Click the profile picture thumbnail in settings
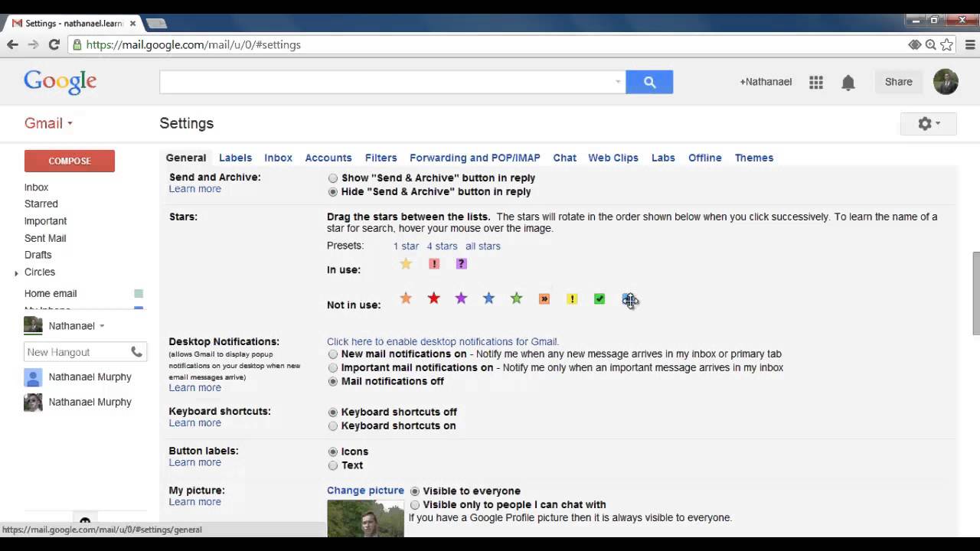 coord(365,518)
